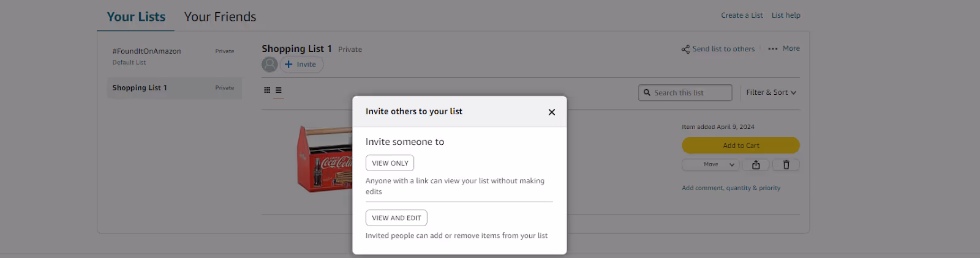
Task: Switch to grid view icon
Action: 267,90
